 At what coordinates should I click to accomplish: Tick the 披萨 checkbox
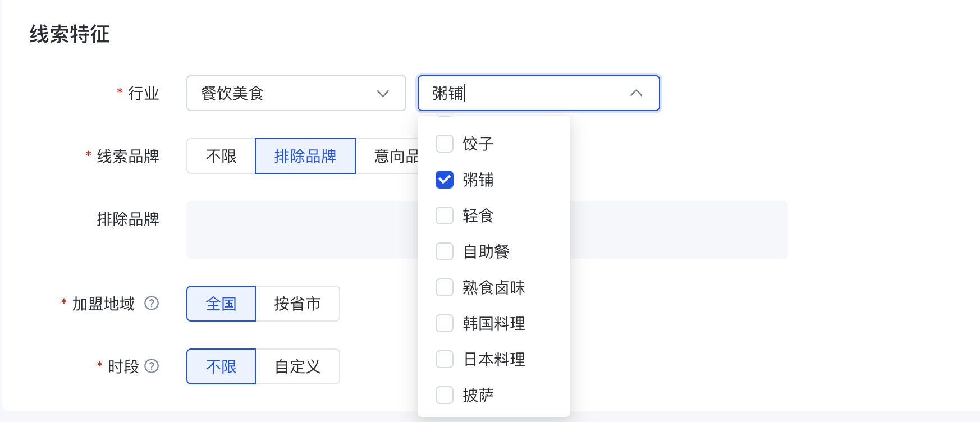445,395
